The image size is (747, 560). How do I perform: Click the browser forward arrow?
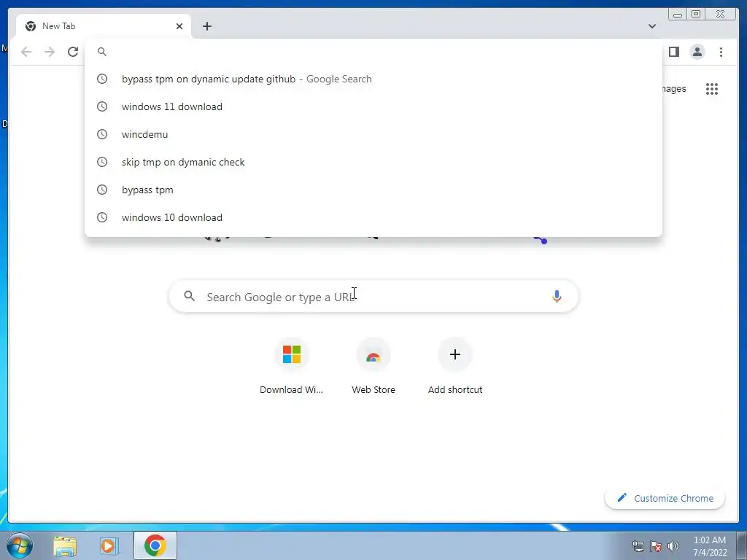point(50,52)
